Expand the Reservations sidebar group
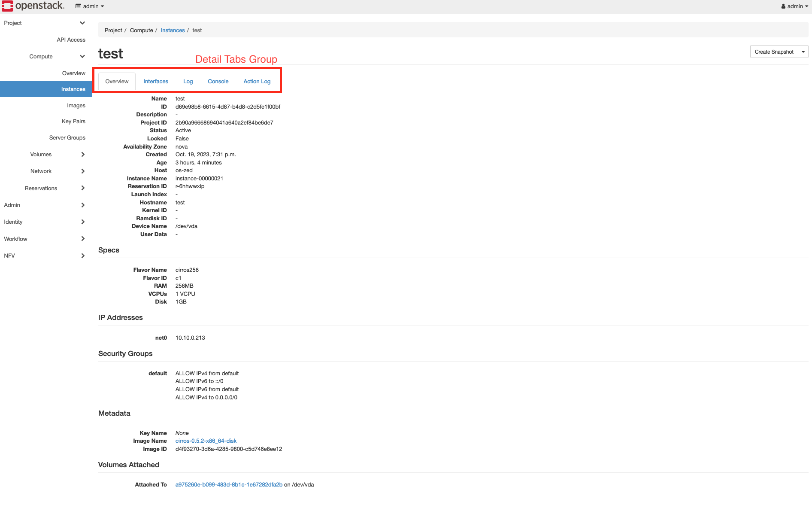This screenshot has height=517, width=812. pos(54,188)
